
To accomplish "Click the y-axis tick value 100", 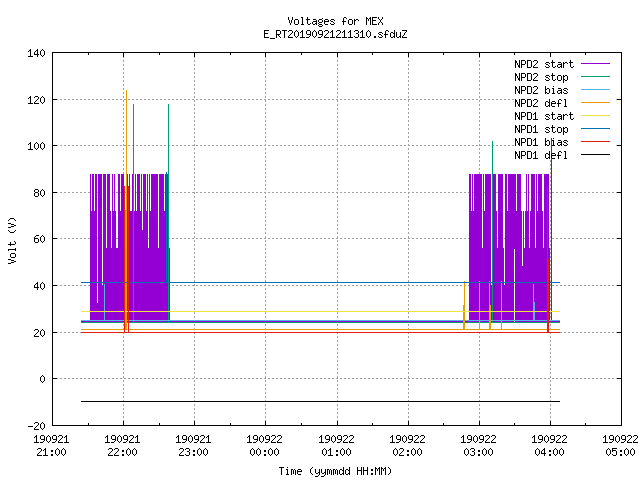I will tap(36, 146).
